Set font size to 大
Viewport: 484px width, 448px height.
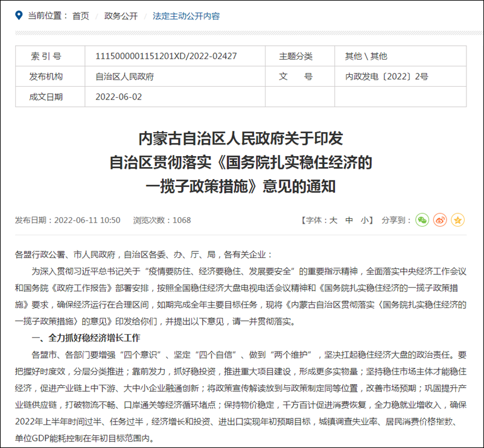point(333,220)
